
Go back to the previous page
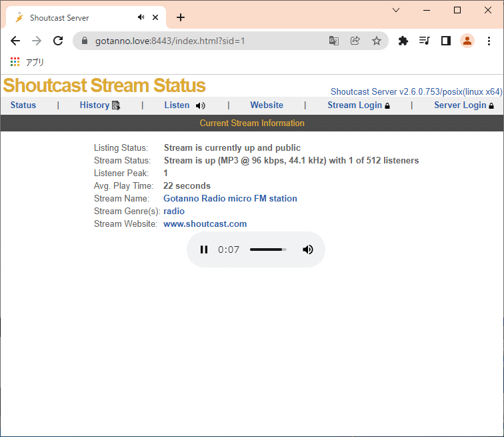coord(15,41)
